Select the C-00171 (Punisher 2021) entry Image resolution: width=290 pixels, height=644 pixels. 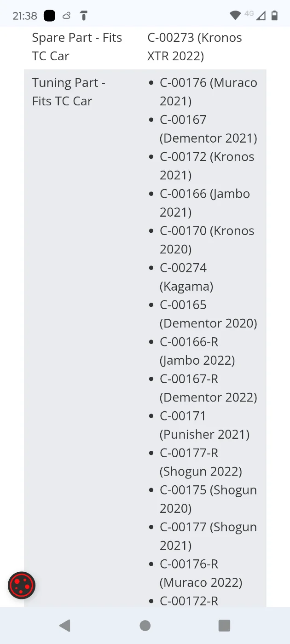point(205,425)
